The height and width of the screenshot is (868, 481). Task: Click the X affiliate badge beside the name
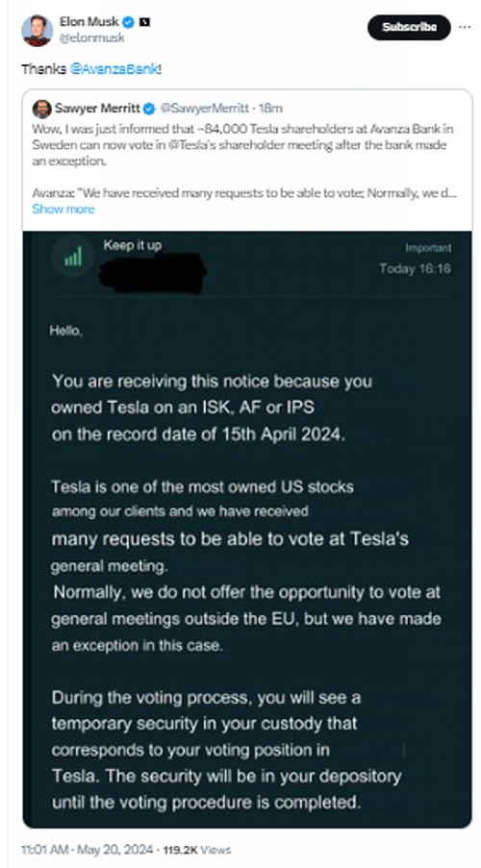point(144,23)
